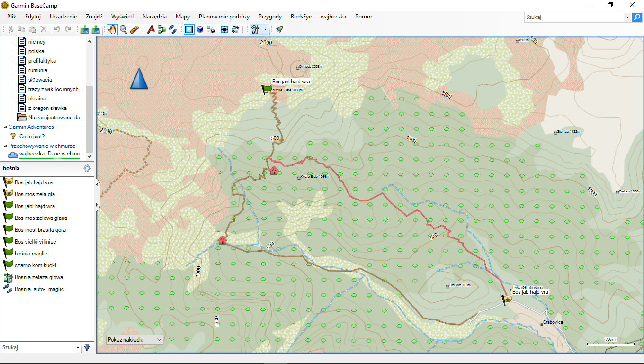
Task: Open the Planowanie podróży menu
Action: pyautogui.click(x=224, y=17)
